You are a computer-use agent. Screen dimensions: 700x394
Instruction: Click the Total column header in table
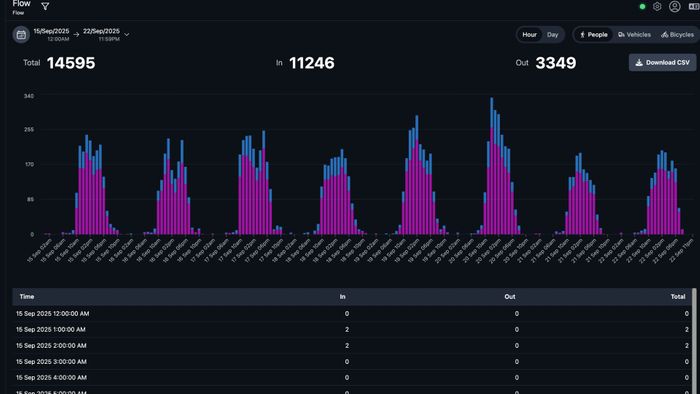tap(678, 296)
